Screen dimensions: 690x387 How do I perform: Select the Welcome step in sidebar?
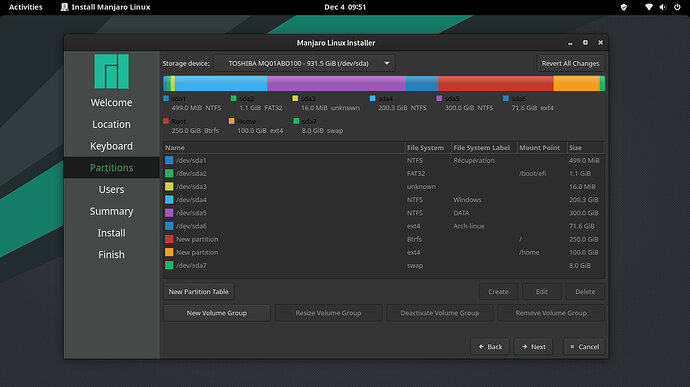(111, 103)
